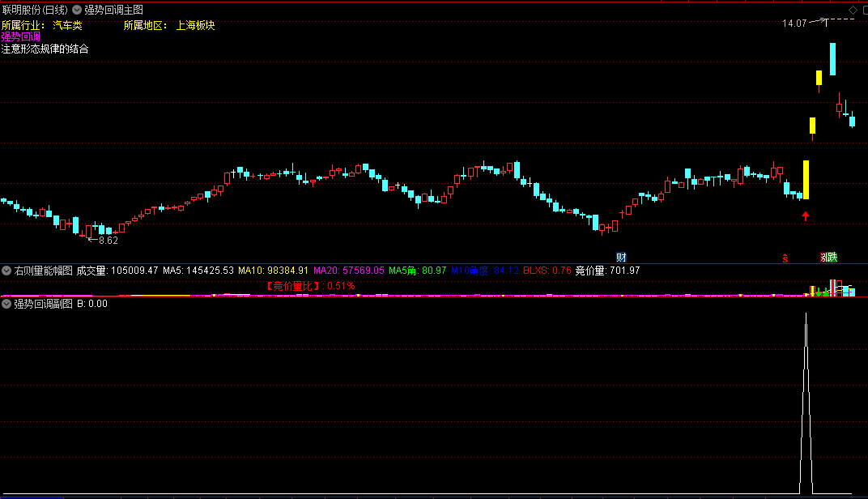Click the blue M10角度: 84.12 readout
This screenshot has width=868, height=499.
tap(485, 271)
